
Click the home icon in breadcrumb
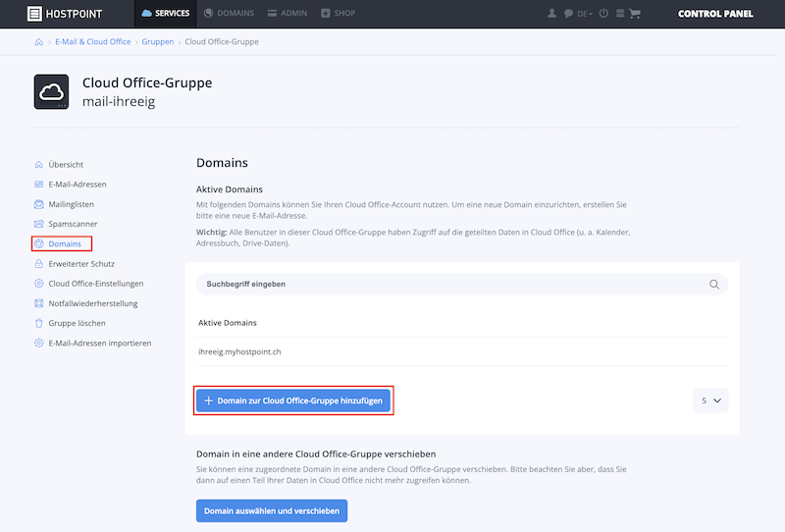click(x=38, y=42)
